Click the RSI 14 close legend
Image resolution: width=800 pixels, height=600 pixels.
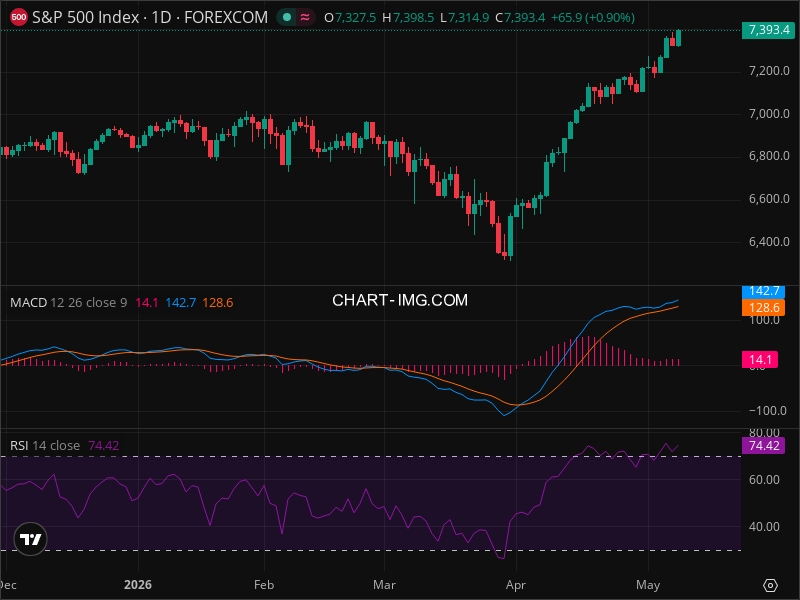click(45, 445)
